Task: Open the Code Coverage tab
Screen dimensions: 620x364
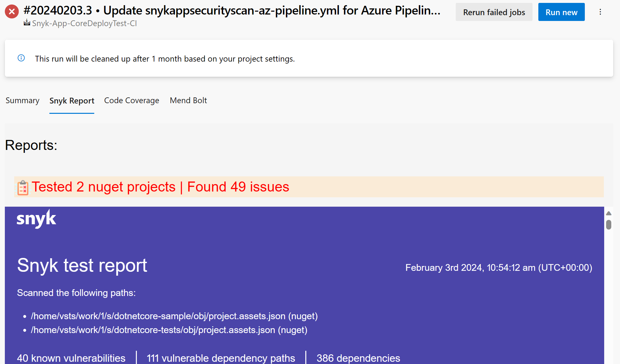Action: coord(131,100)
